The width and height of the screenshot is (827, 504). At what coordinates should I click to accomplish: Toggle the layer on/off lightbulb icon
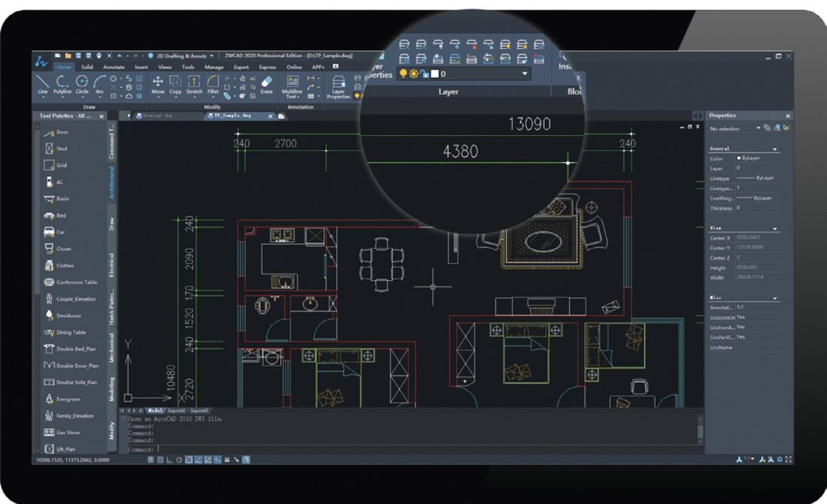click(x=404, y=74)
